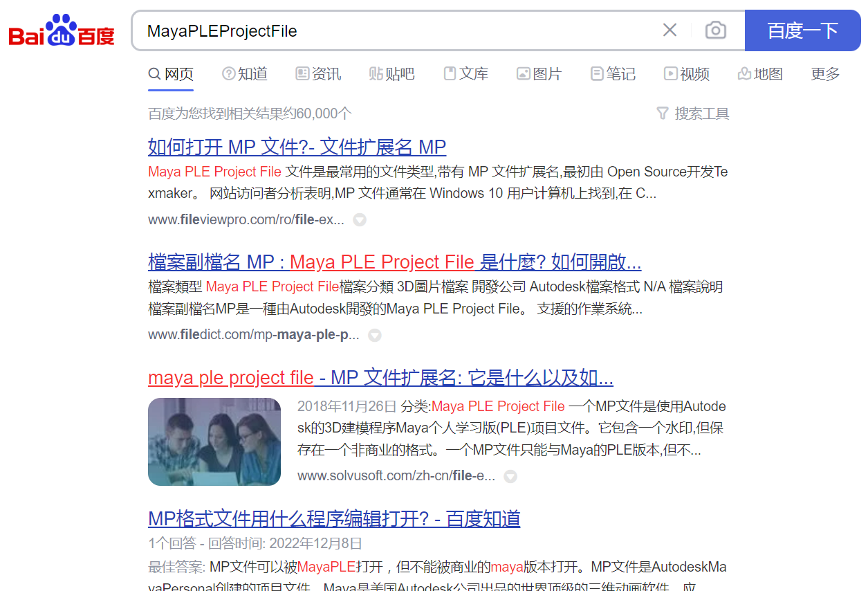
Task: Expand dropdown arrow beside fileviewpro.com URL
Action: tap(360, 220)
